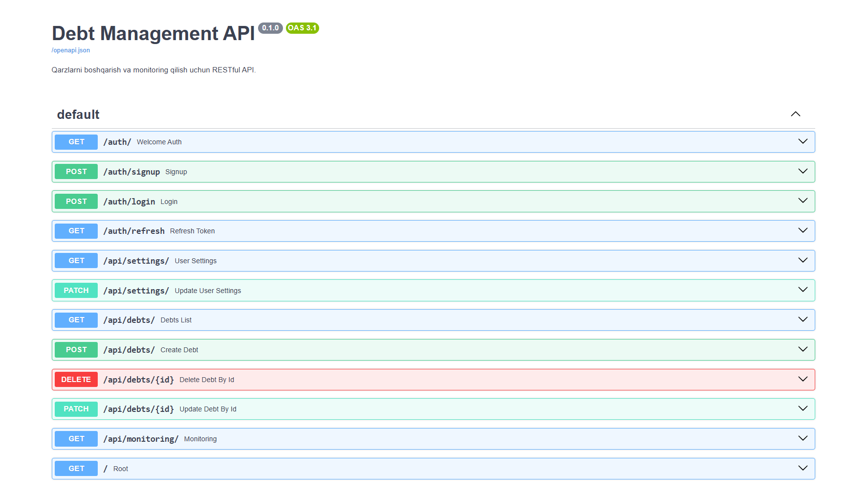Click the GET badge on /auth/ endpoint
868x499 pixels.
click(x=76, y=142)
